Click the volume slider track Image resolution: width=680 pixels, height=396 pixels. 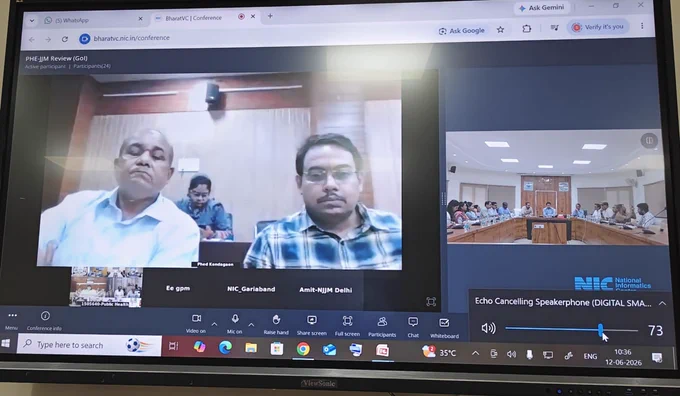point(572,329)
